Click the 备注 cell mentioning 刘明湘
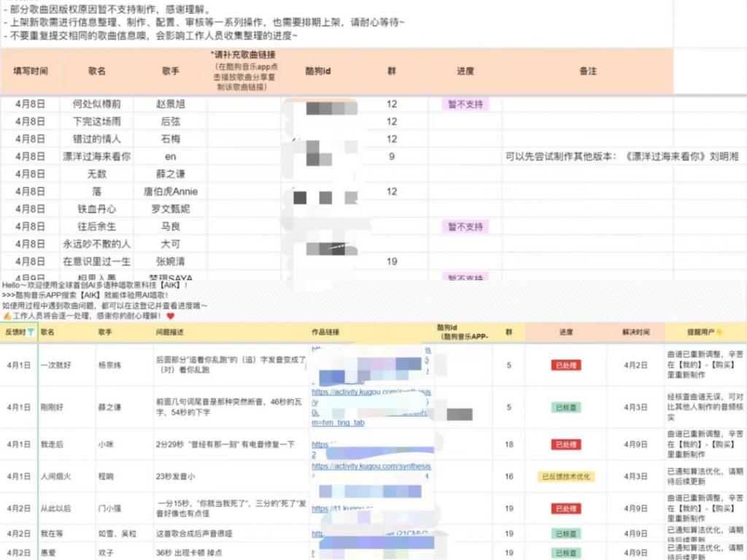Screen dimensions: 747x560 [622, 156]
